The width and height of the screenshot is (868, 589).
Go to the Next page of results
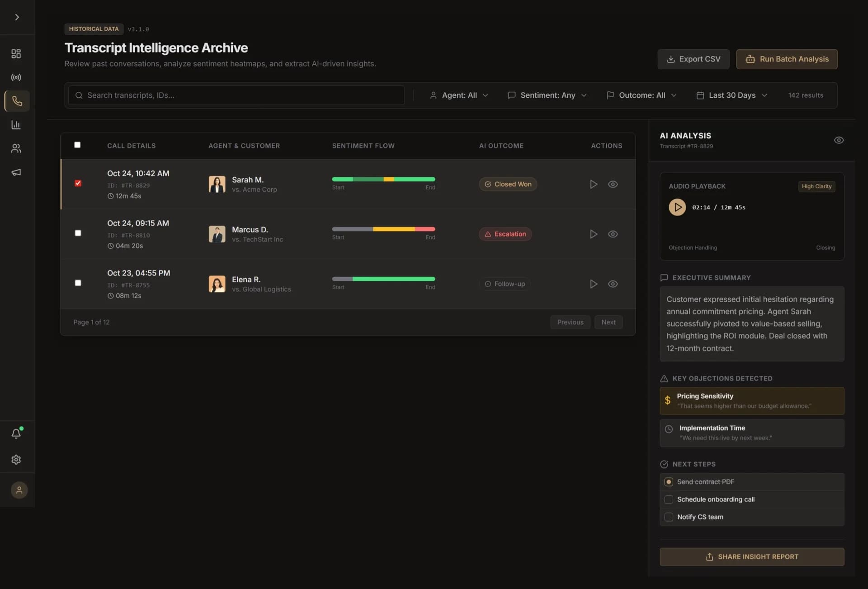[x=608, y=322]
